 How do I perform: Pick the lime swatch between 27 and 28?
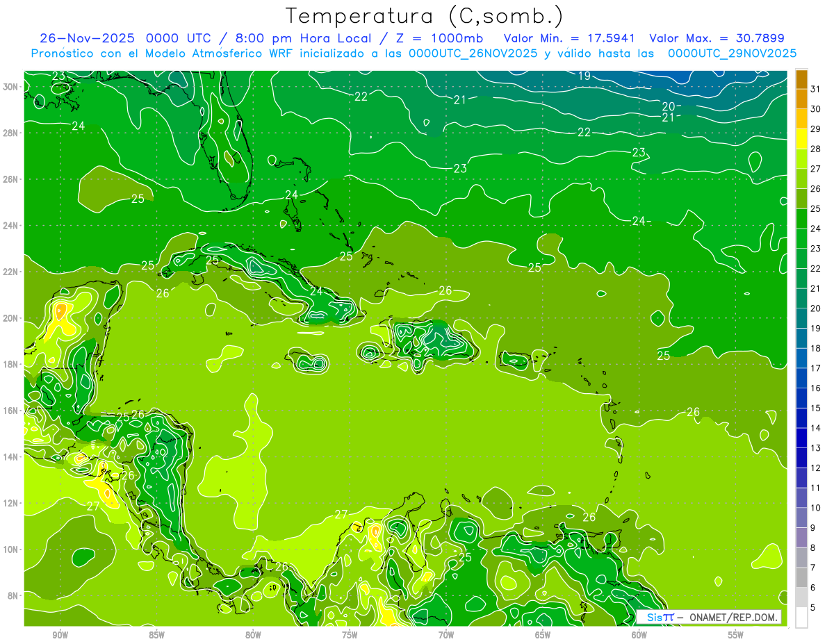pos(801,158)
